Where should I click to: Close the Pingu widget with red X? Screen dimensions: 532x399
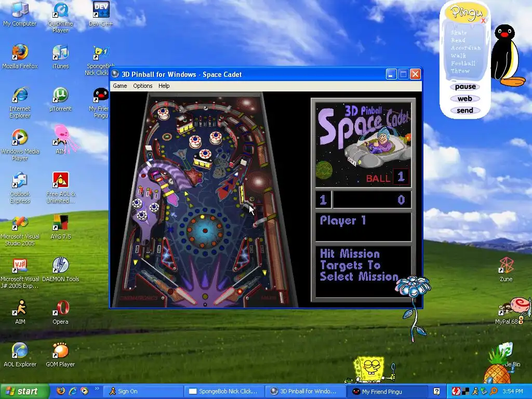pos(484,20)
